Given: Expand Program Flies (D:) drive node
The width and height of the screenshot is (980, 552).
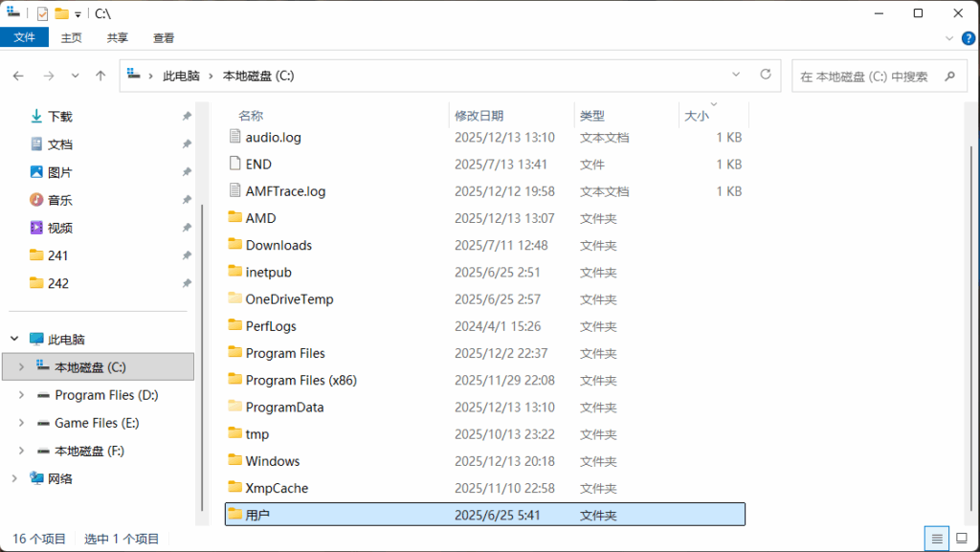Looking at the screenshot, I should tap(21, 395).
